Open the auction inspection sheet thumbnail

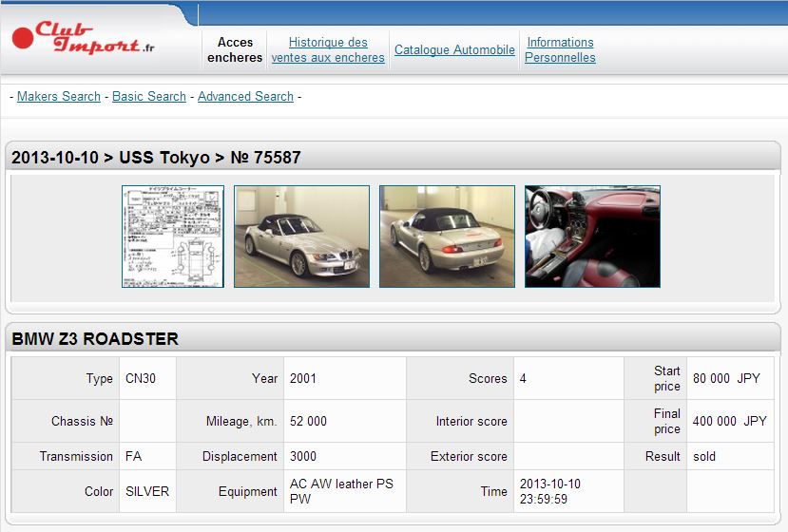pos(173,237)
